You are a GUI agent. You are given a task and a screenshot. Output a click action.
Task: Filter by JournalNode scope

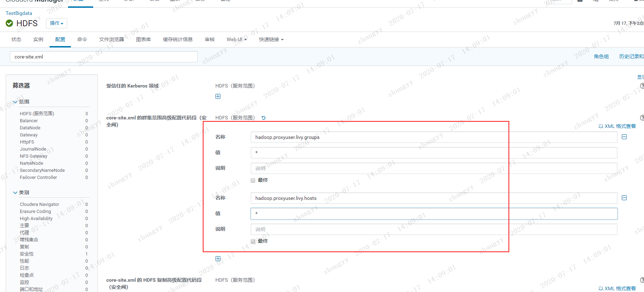click(x=33, y=149)
